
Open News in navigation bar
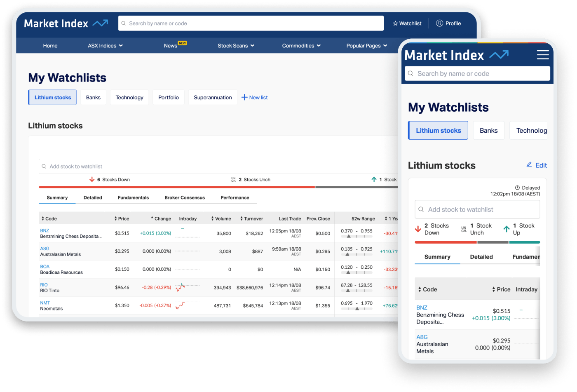coord(171,46)
